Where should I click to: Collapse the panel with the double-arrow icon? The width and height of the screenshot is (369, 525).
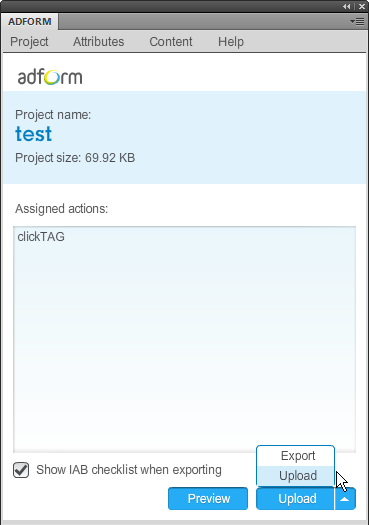click(x=347, y=6)
